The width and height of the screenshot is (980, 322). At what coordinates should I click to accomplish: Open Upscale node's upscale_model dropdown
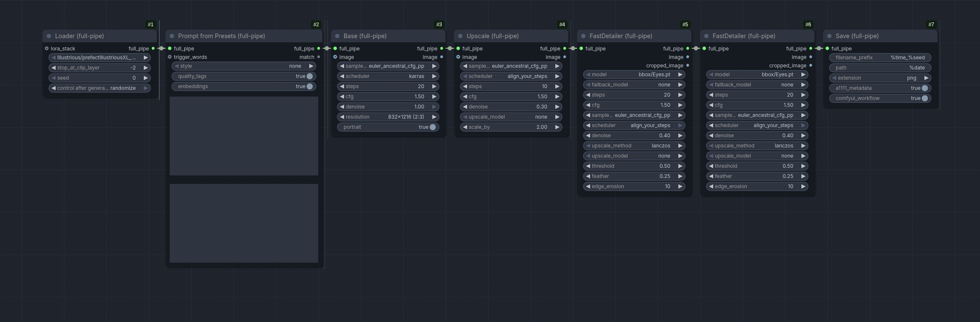511,117
